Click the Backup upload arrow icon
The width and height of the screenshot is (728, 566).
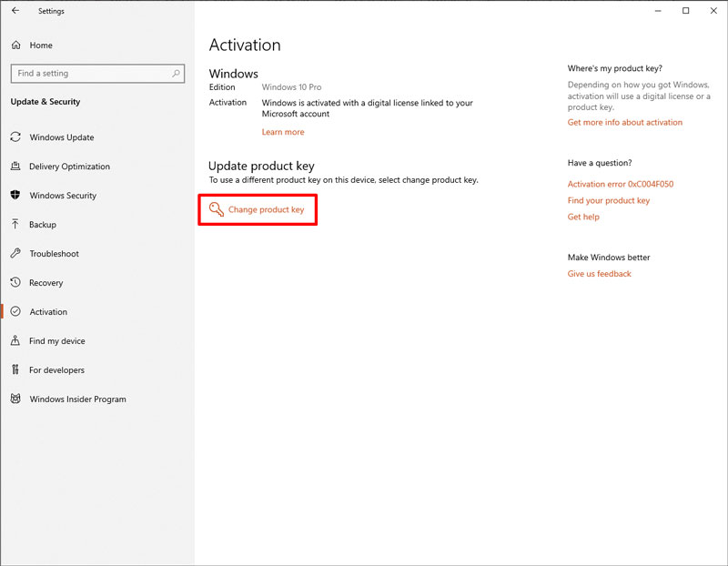pyautogui.click(x=15, y=224)
